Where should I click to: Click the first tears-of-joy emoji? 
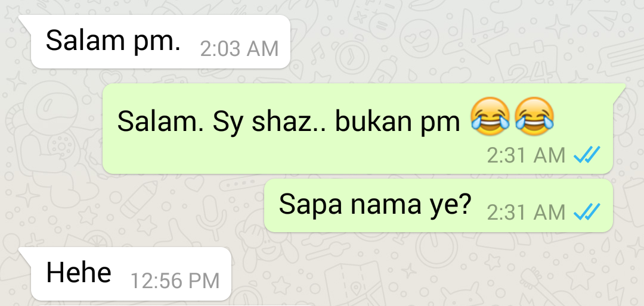490,117
